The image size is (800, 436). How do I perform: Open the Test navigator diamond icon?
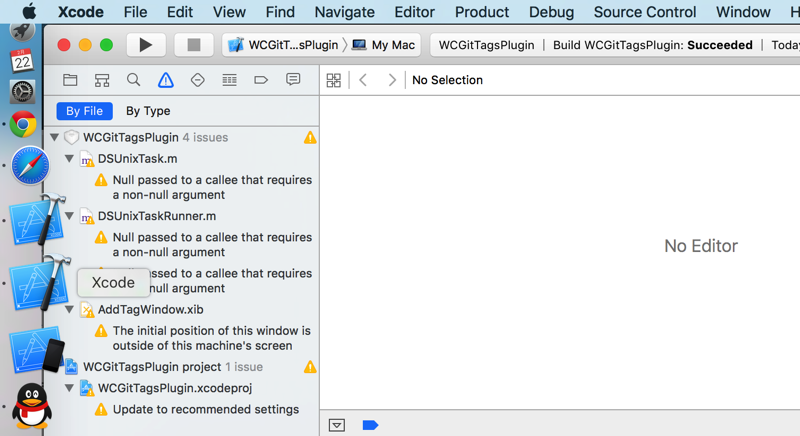[197, 80]
